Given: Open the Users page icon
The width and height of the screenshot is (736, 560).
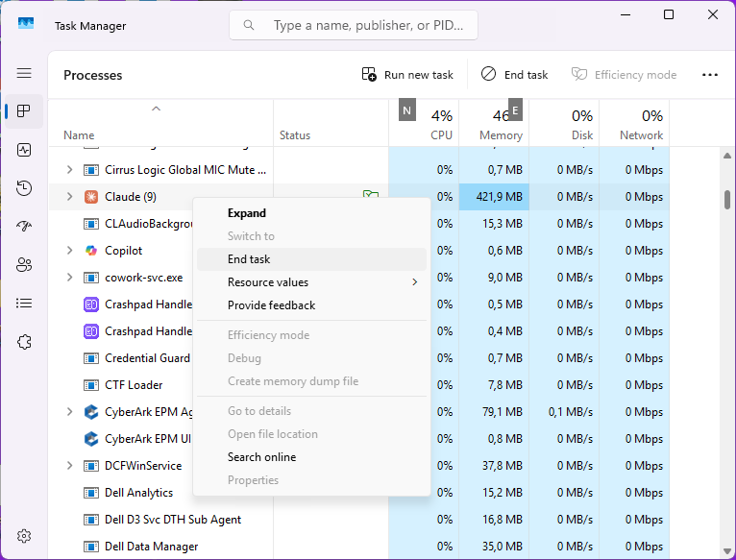Looking at the screenshot, I should (24, 265).
